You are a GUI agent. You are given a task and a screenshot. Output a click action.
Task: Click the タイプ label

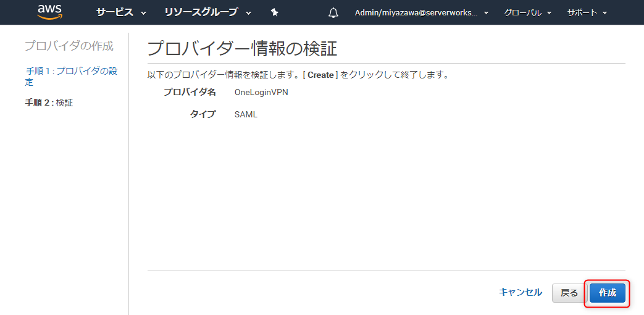(x=203, y=115)
